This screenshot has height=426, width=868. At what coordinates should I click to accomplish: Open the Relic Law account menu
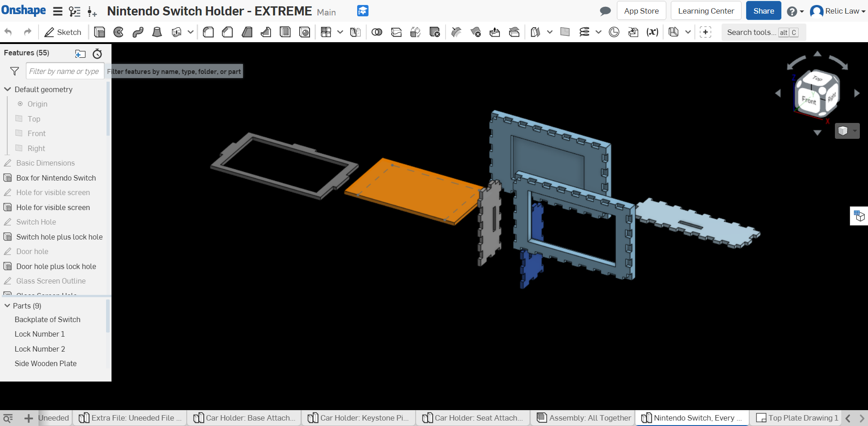838,11
